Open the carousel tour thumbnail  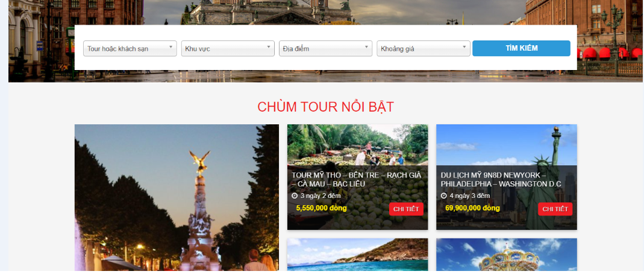point(507,255)
